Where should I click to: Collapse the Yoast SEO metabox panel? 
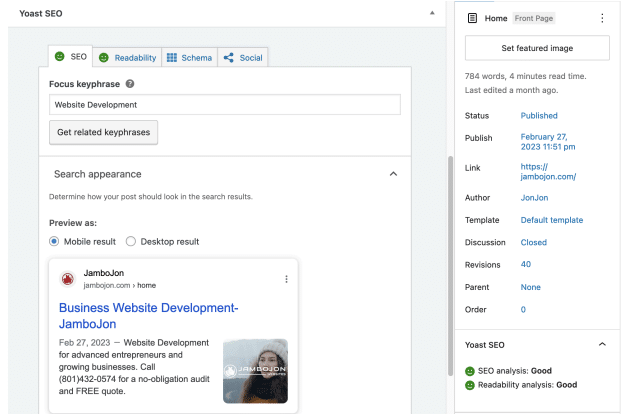[432, 13]
